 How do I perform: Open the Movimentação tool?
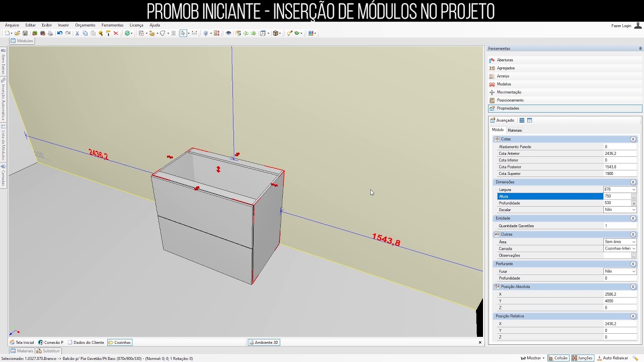[x=509, y=92]
